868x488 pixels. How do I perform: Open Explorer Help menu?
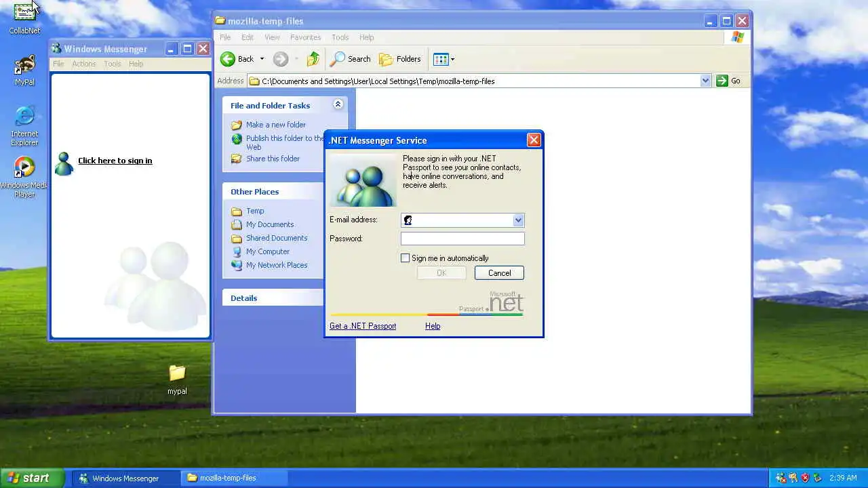tap(366, 37)
